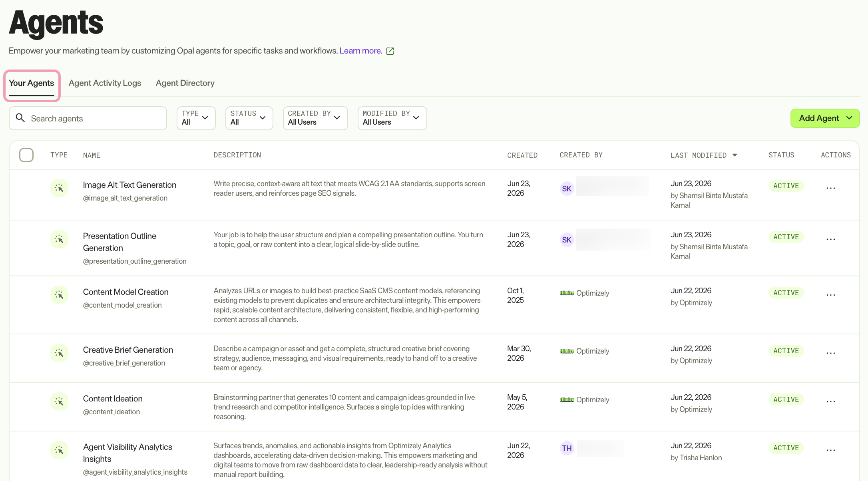
Task: Click the Actions column header
Action: pos(836,155)
